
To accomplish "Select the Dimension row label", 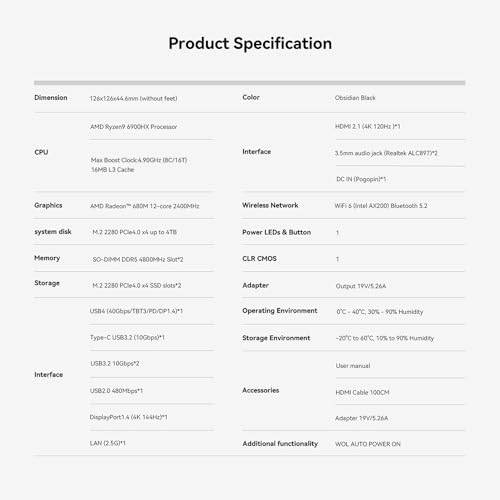I will point(51,98).
